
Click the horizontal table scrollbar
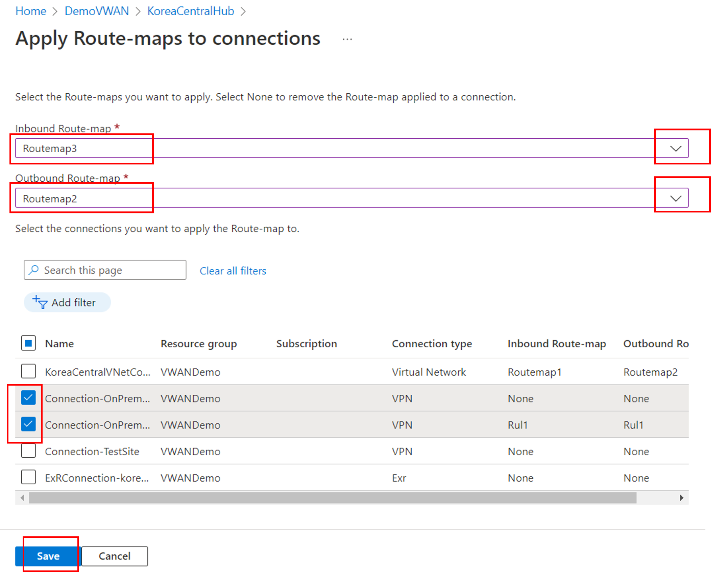tap(333, 498)
